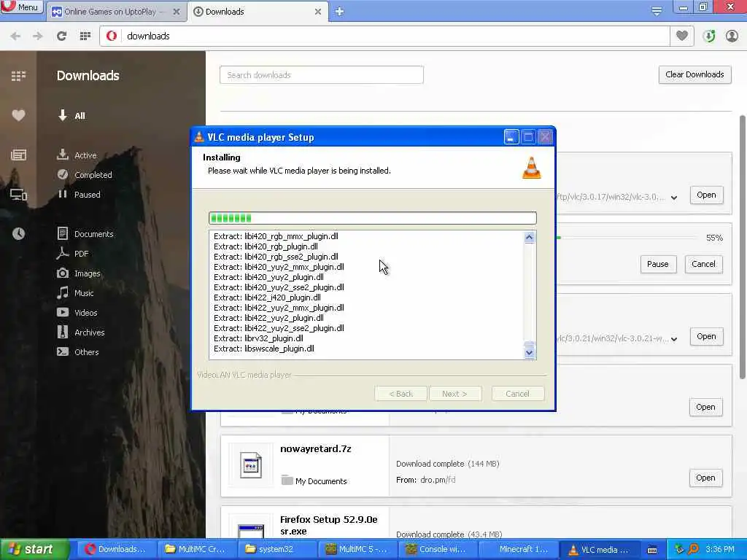Open My Documents folder for nowayretard.7z
This screenshot has height=560, width=747.
[x=314, y=481]
